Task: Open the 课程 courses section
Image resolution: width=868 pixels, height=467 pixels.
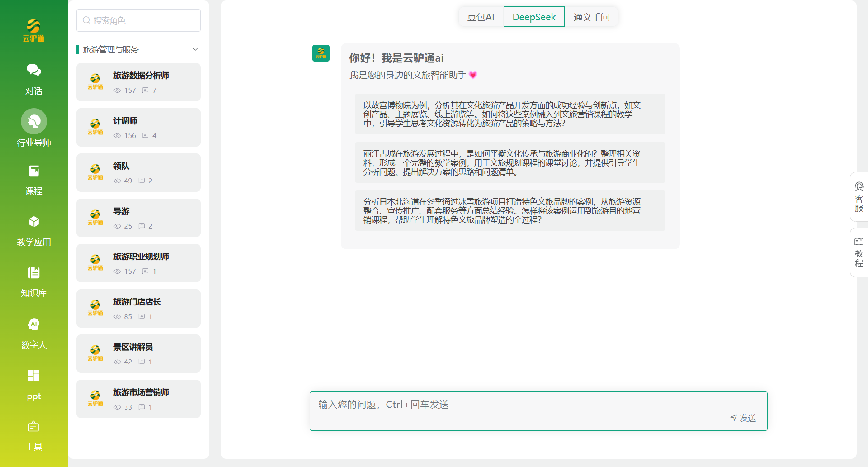Action: 33,180
